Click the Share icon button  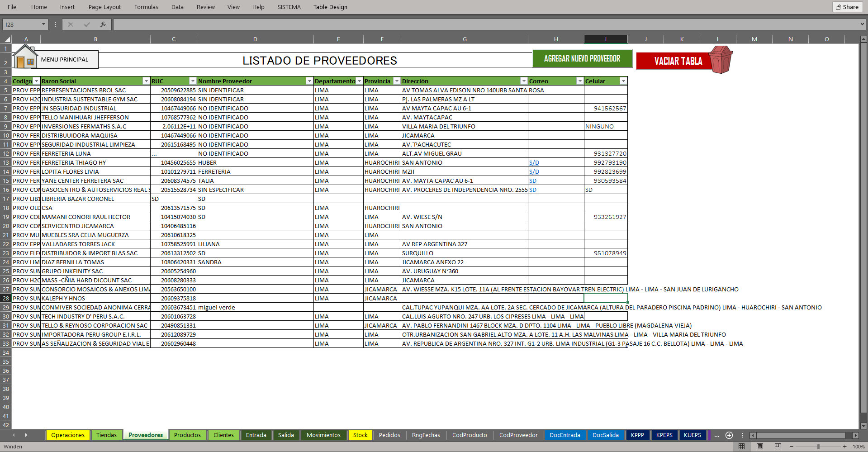[x=847, y=7]
